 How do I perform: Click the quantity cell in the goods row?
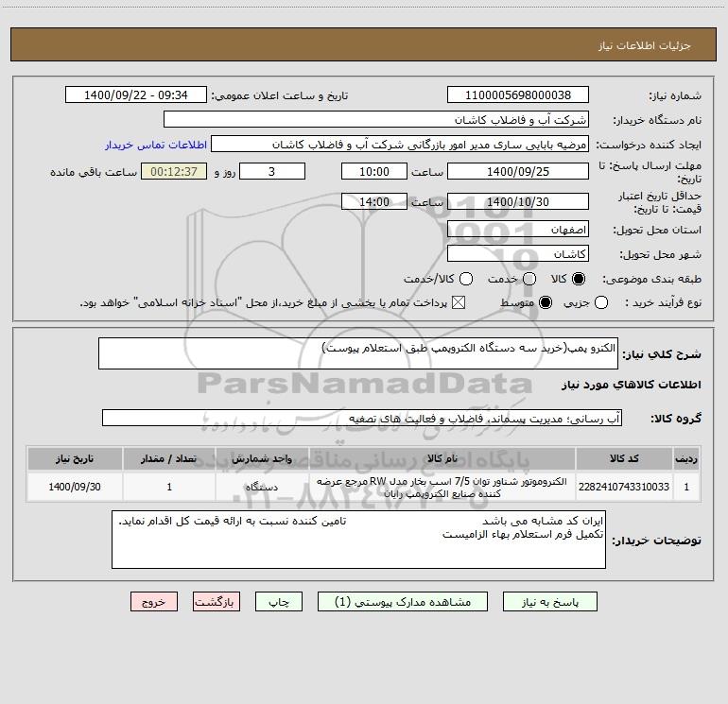pyautogui.click(x=169, y=487)
